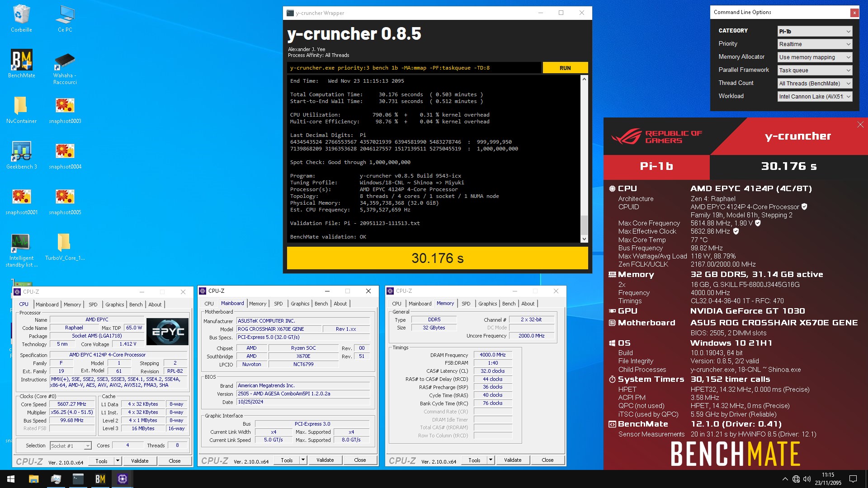Open snaphsot0003 image file

click(65, 109)
